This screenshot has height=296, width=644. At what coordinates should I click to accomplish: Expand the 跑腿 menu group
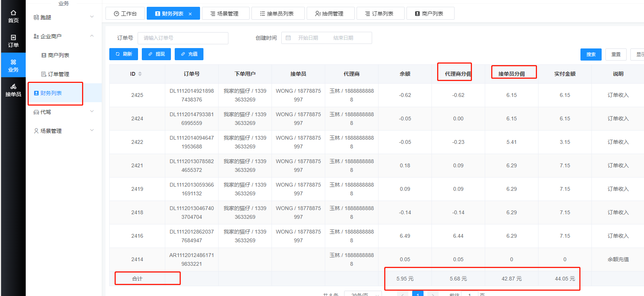64,17
